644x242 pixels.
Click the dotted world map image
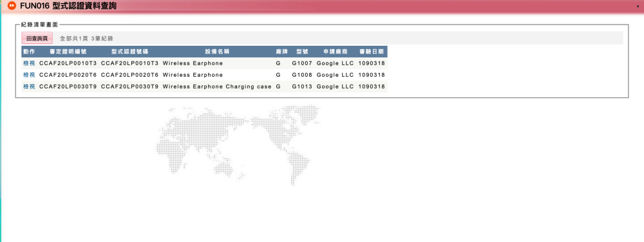(239, 145)
